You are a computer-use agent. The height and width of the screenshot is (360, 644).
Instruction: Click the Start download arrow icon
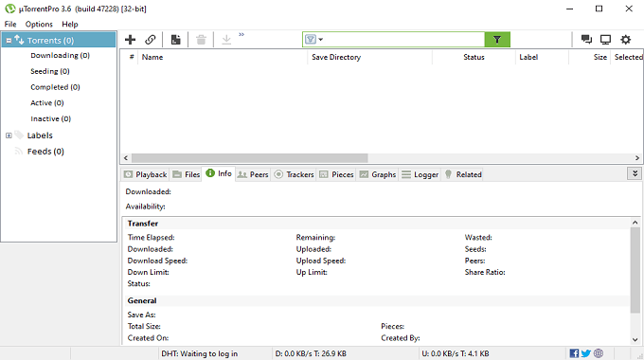pos(226,40)
